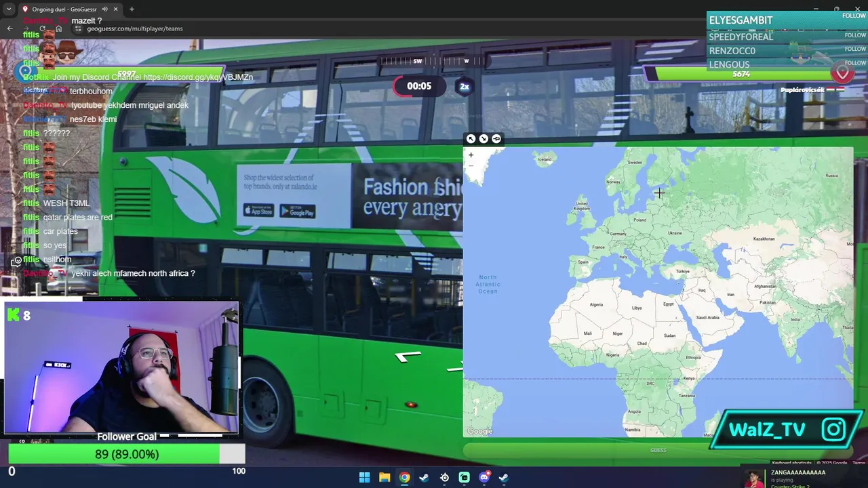Follow RENZOCC0
Viewport: 868px width, 488px height.
(855, 49)
